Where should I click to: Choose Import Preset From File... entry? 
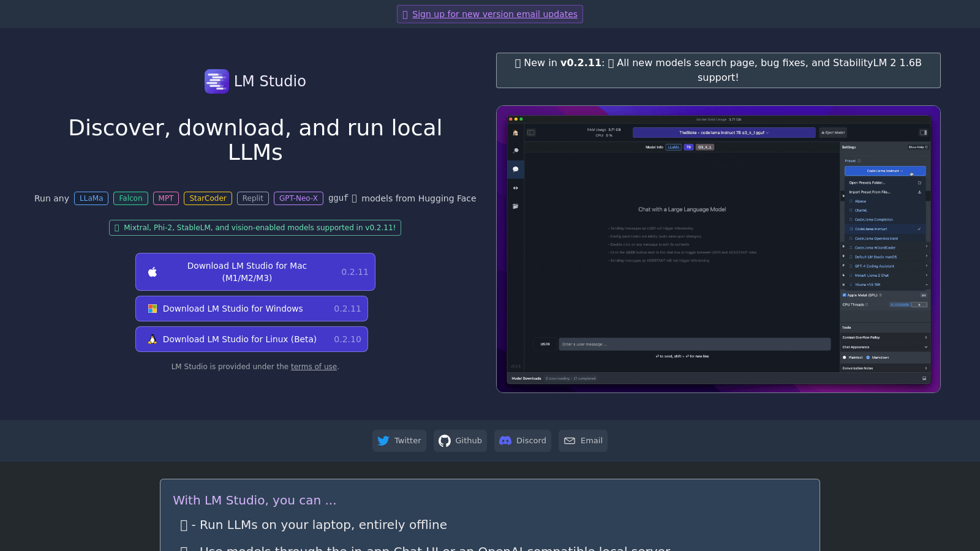pyautogui.click(x=885, y=192)
